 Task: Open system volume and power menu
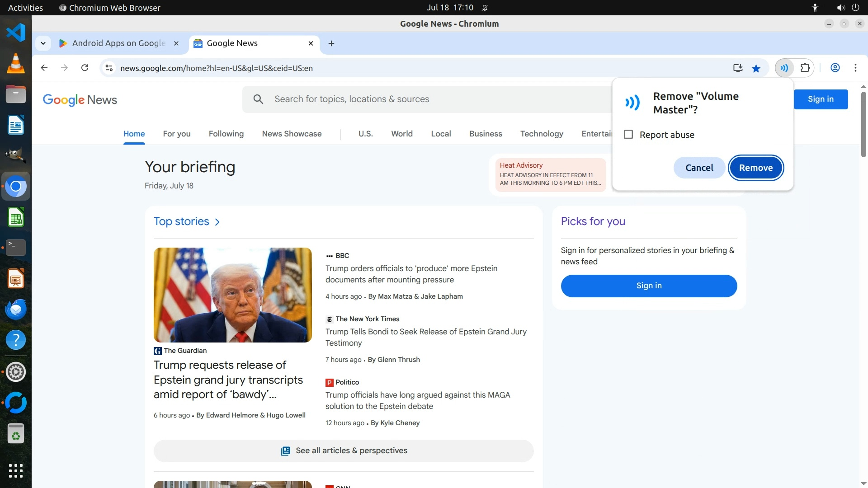click(848, 8)
